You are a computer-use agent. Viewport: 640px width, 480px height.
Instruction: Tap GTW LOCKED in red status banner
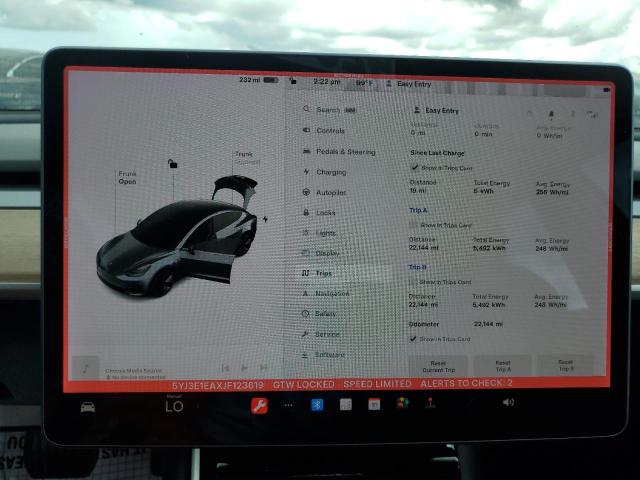pos(304,385)
